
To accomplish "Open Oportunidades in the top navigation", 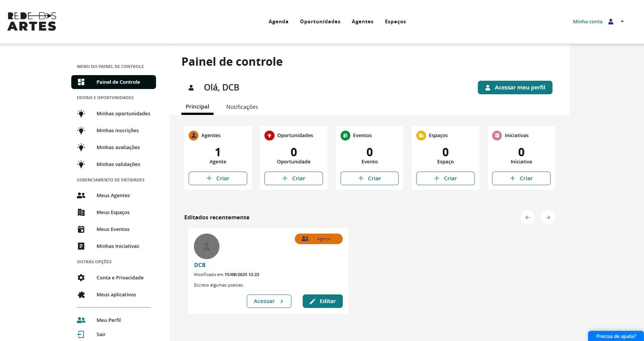I will click(x=320, y=21).
